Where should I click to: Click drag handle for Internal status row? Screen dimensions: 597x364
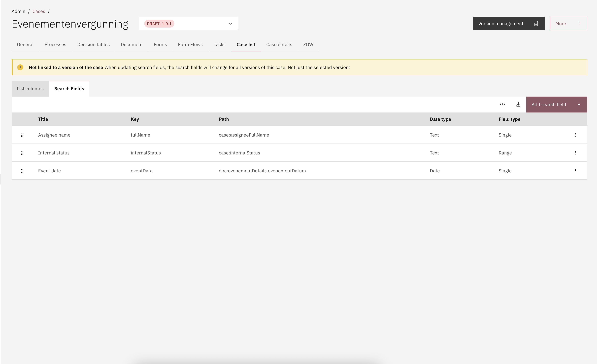click(x=22, y=153)
